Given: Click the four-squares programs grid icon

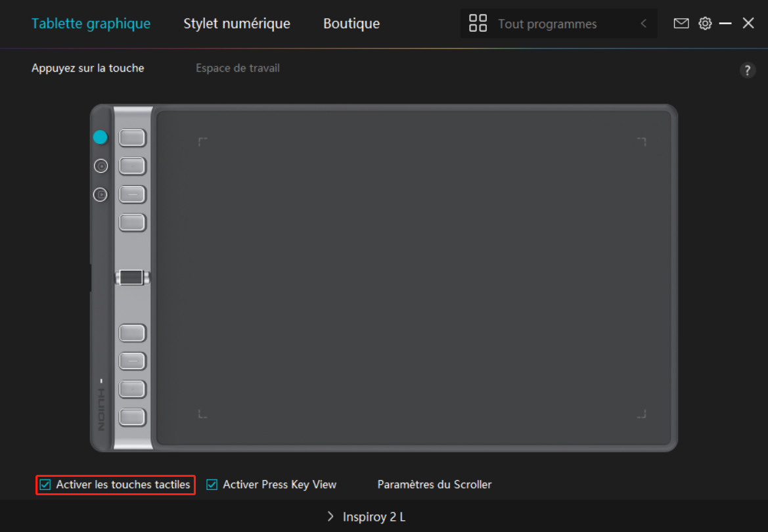Looking at the screenshot, I should [x=478, y=24].
